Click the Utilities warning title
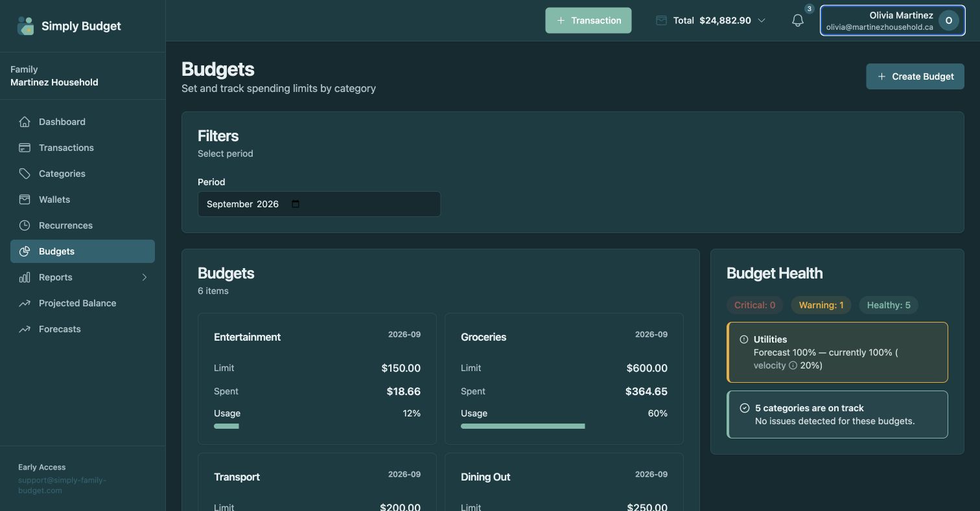980x511 pixels. point(770,339)
